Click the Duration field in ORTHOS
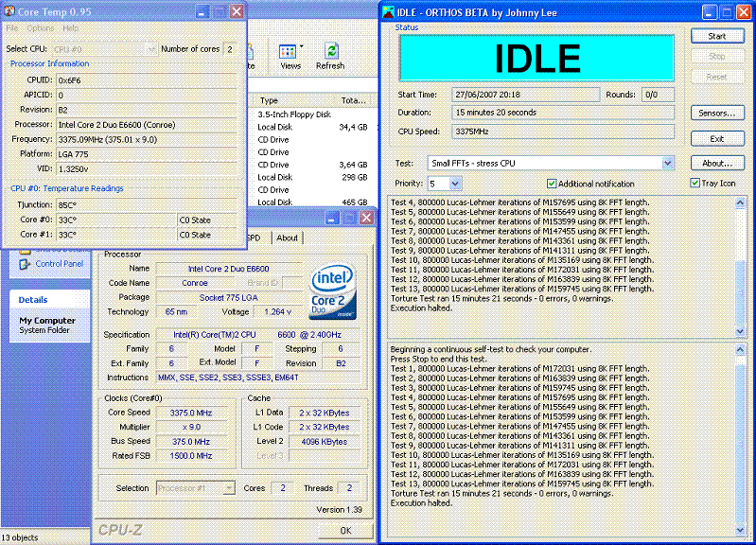The width and height of the screenshot is (756, 545). coord(563,113)
